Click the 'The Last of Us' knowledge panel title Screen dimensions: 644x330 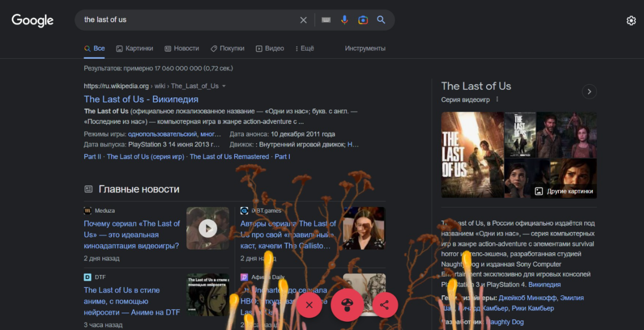(x=476, y=86)
